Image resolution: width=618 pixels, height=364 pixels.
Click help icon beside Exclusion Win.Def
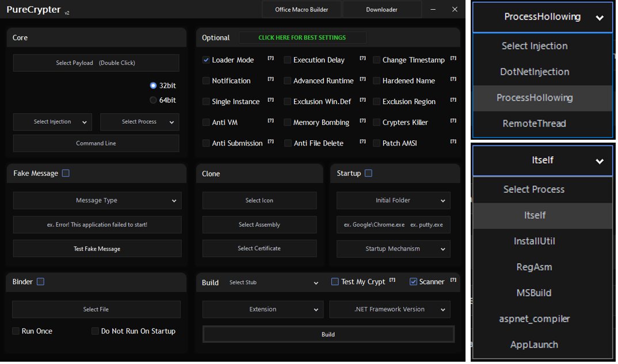click(x=363, y=100)
